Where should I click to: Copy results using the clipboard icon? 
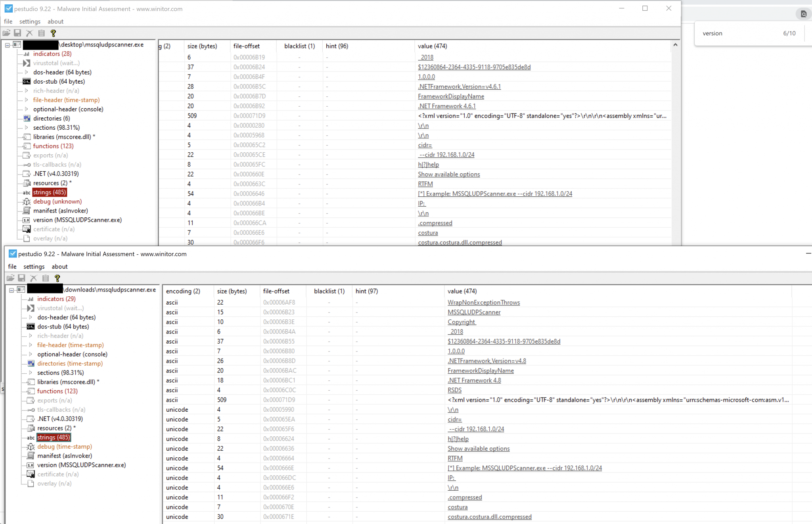click(x=42, y=33)
